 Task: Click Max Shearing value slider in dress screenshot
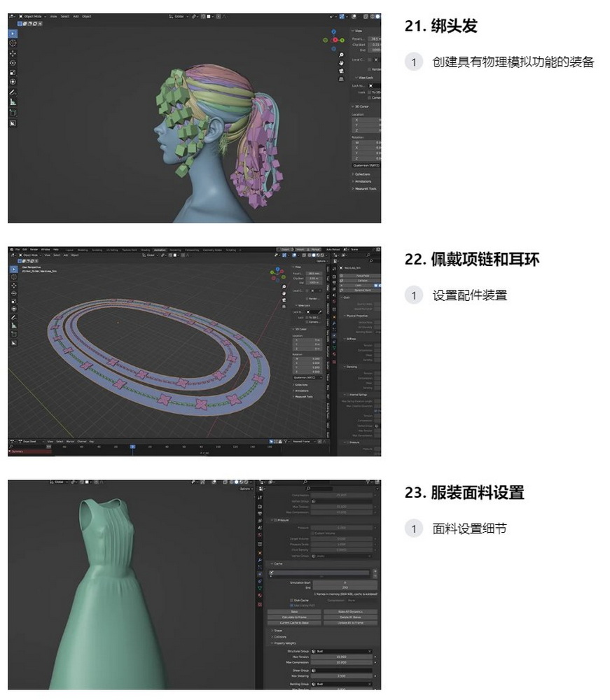coord(342,676)
